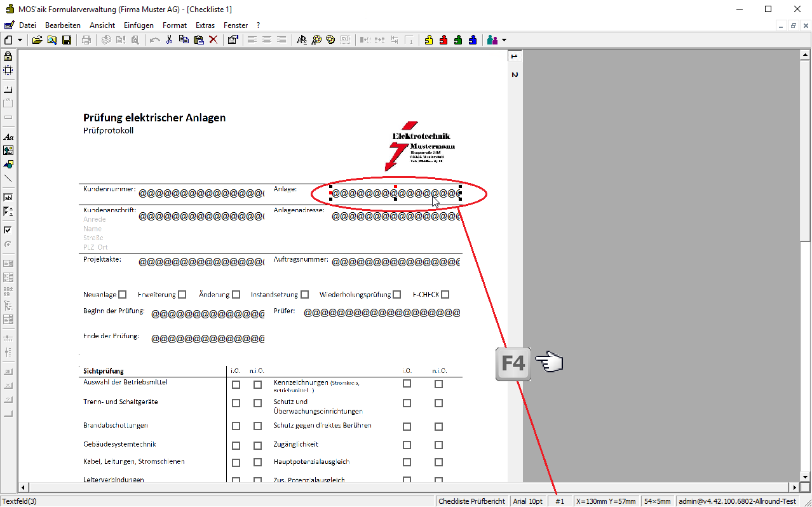812x507 pixels.
Task: Select the scissors Cut icon
Action: tap(169, 40)
